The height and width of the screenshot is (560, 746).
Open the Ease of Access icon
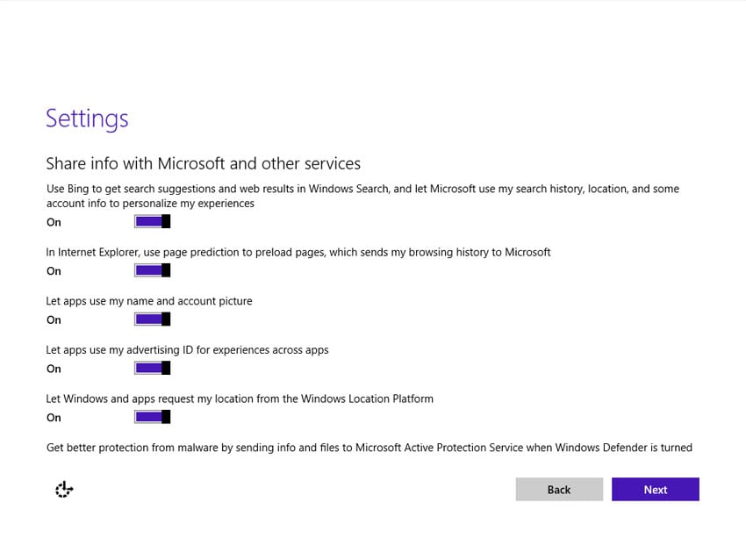point(63,490)
